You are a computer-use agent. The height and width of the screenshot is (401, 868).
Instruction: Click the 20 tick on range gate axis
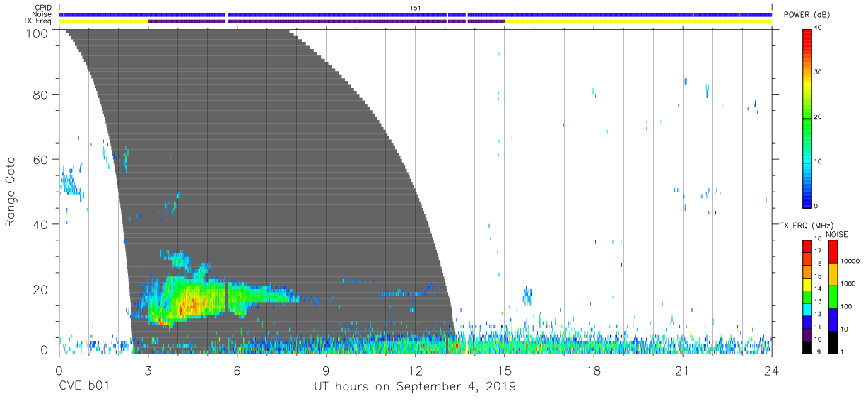pos(41,290)
